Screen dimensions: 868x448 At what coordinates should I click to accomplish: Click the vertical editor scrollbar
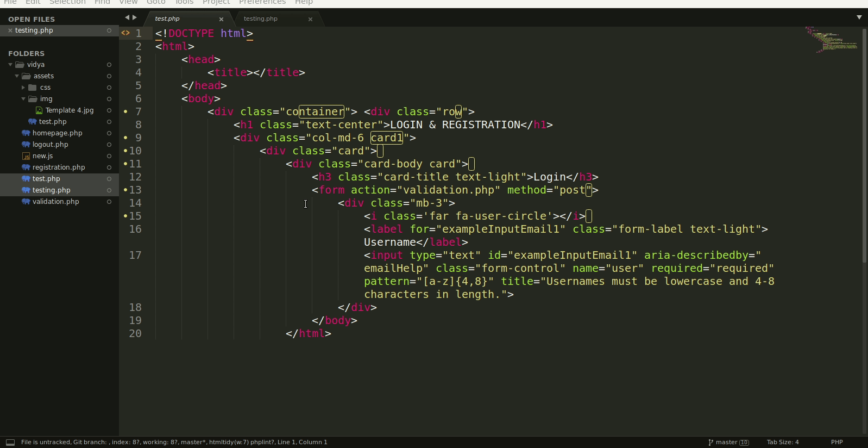[x=864, y=145]
